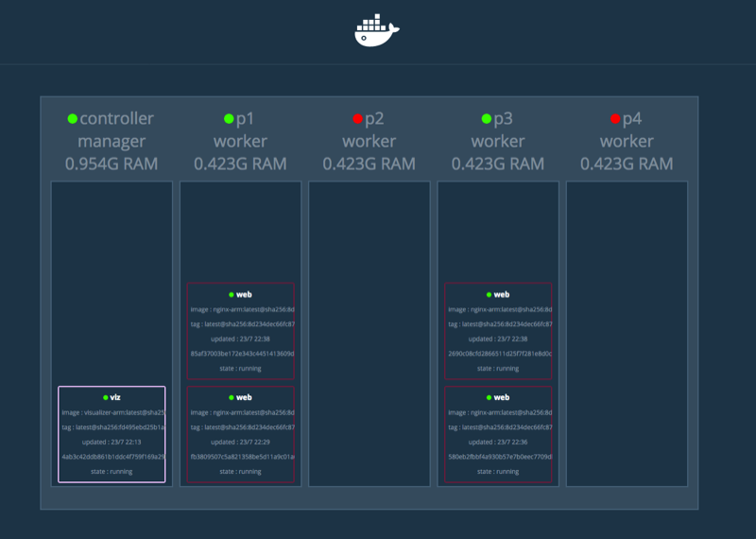Click the Docker whale logo
This screenshot has width=756, height=539.
click(x=377, y=30)
